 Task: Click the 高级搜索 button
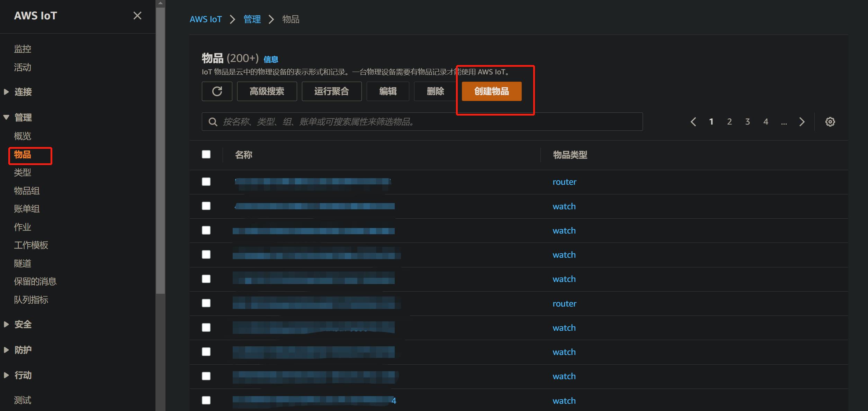click(x=267, y=91)
